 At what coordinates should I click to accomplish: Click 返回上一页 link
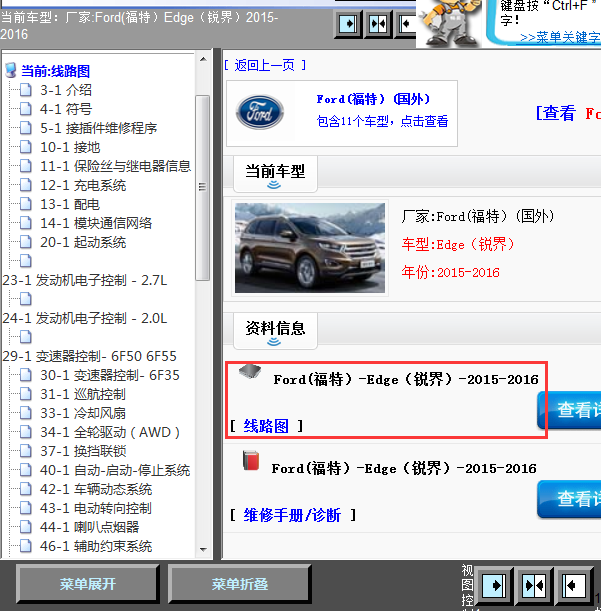tap(265, 65)
